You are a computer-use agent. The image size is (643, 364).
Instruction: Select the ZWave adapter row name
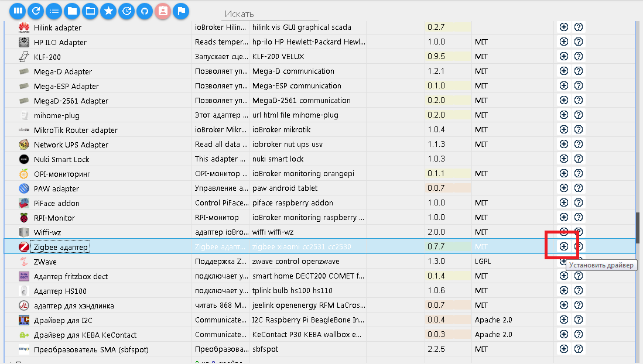point(45,262)
